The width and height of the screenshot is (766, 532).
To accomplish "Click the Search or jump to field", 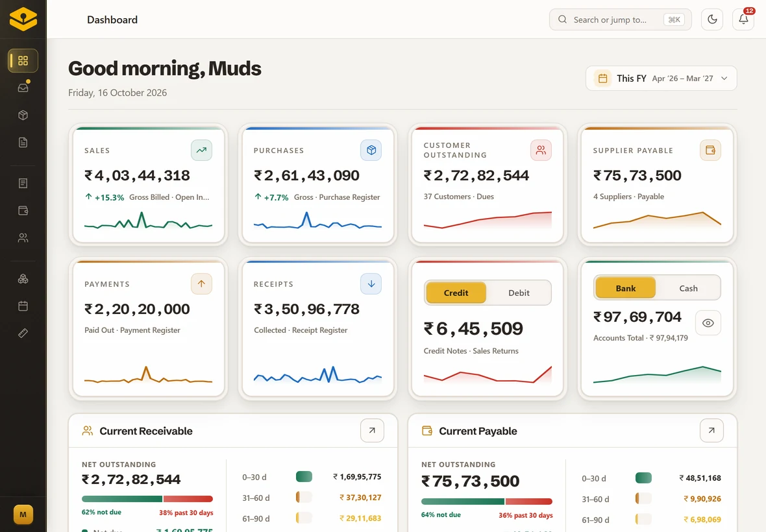I will pyautogui.click(x=620, y=19).
